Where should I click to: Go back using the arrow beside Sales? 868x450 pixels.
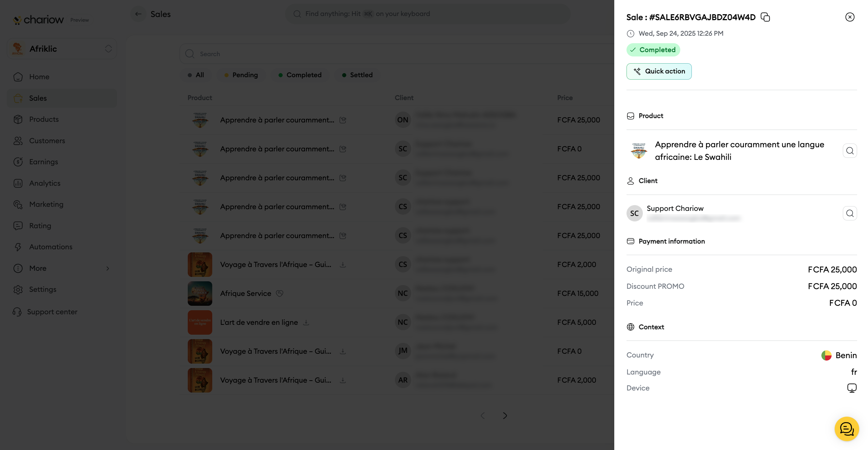click(x=138, y=14)
